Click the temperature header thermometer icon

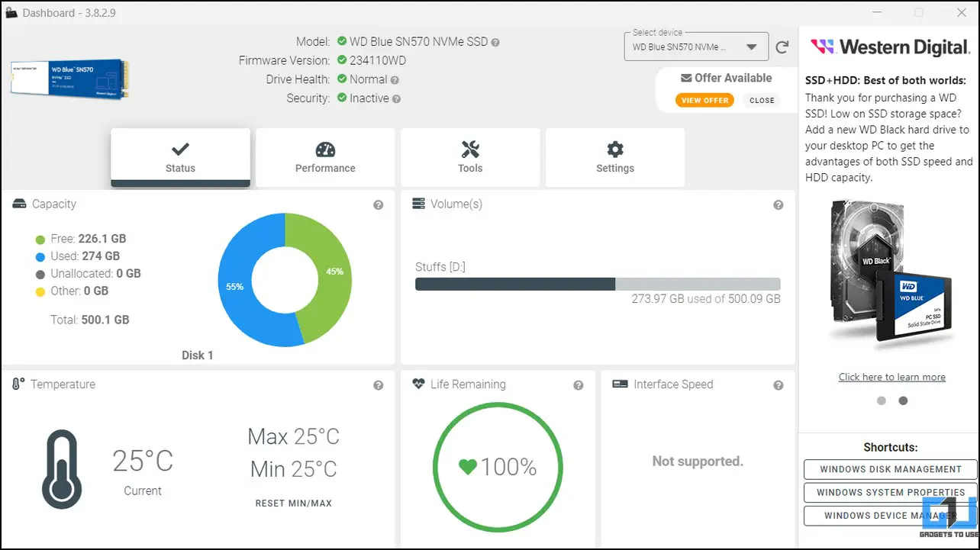pos(19,384)
